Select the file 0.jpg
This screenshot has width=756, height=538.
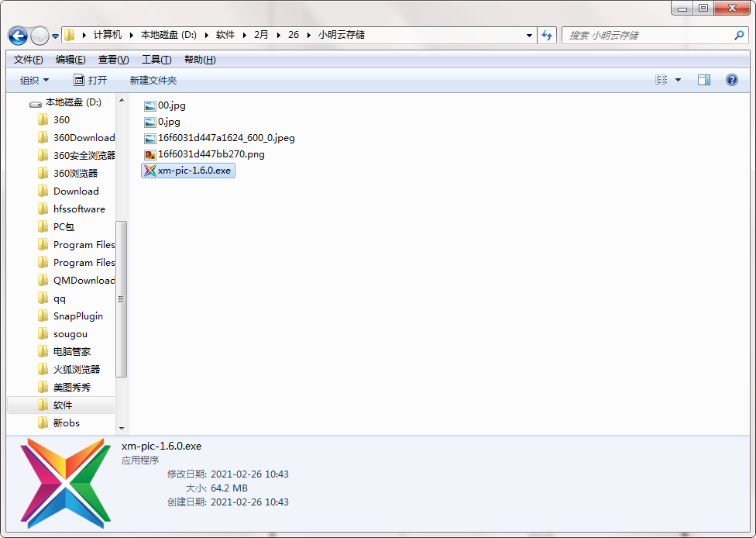coord(163,122)
